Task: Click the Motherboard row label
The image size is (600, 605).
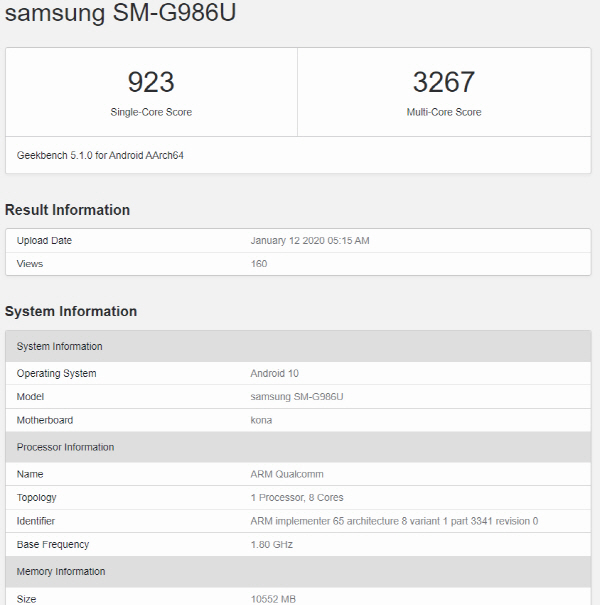Action: (45, 420)
